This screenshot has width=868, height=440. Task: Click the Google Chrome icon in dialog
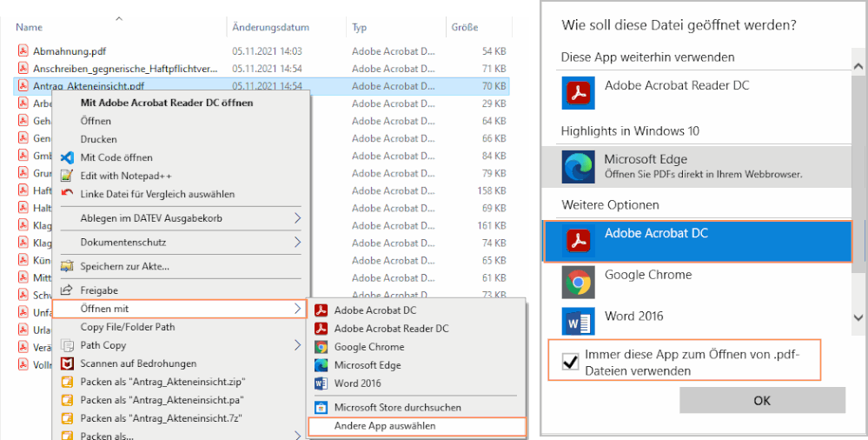tap(579, 282)
